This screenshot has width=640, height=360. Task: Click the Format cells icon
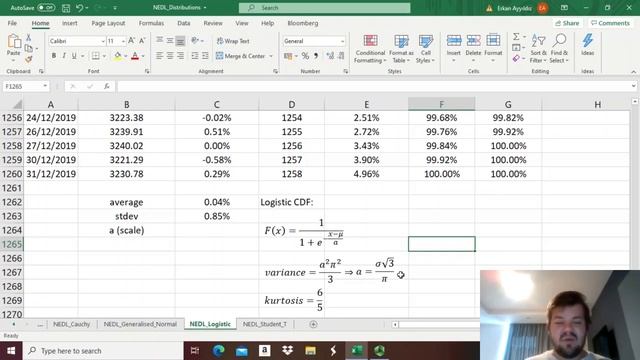coord(493,41)
